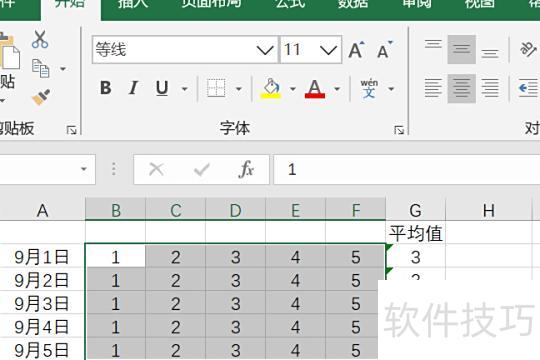Screen dimensions: 540x360
Task: Select column D header
Action: (x=236, y=210)
